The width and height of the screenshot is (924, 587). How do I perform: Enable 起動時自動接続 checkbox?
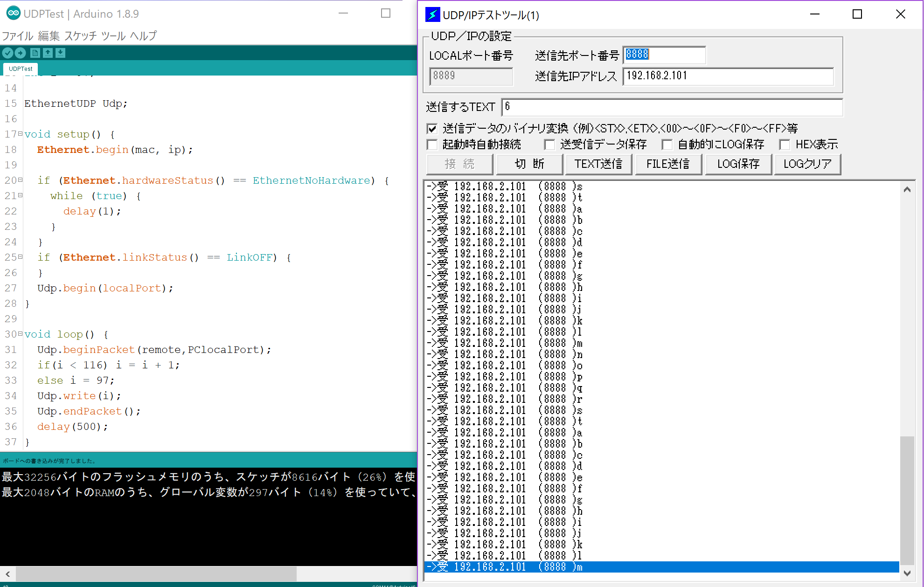click(432, 145)
